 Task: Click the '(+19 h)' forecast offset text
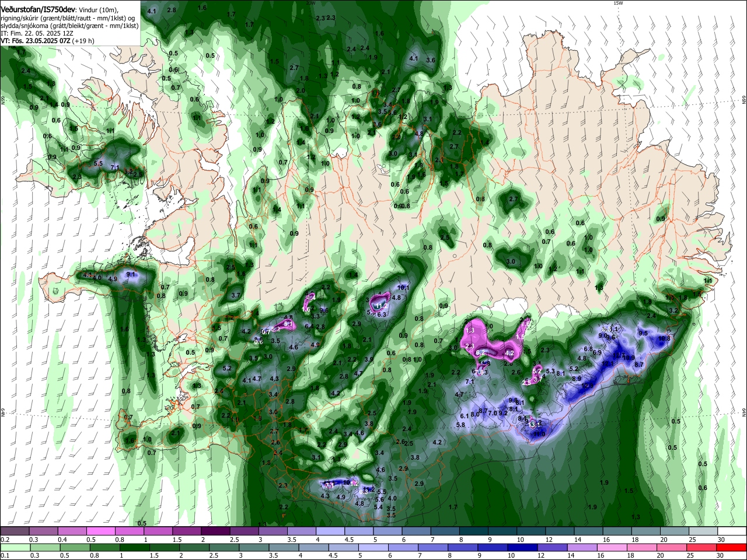point(84,41)
